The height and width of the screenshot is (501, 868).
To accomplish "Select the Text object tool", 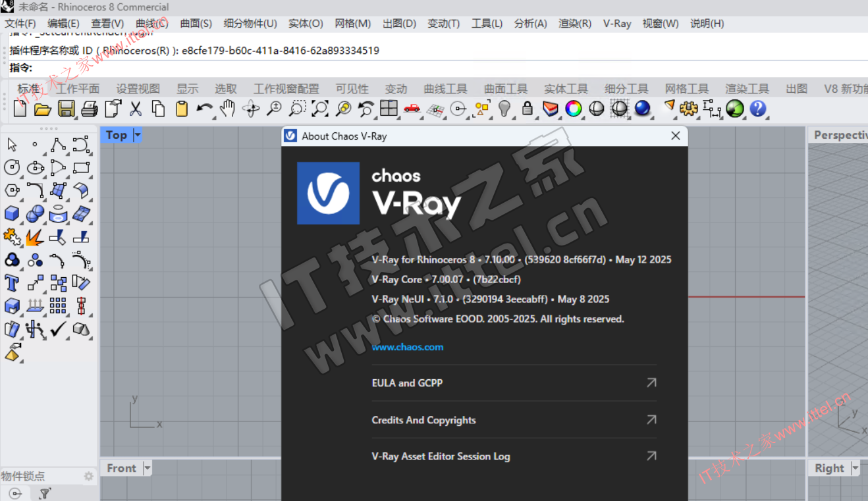I will tap(12, 283).
